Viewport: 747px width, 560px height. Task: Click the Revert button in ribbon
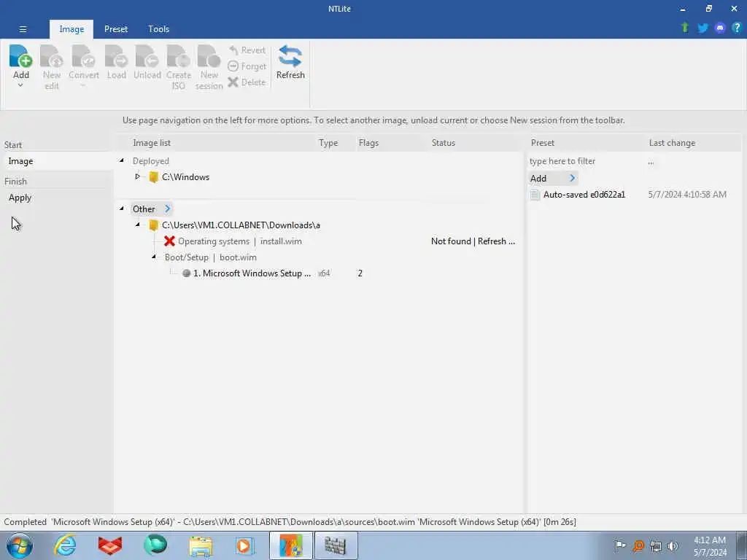pyautogui.click(x=247, y=50)
